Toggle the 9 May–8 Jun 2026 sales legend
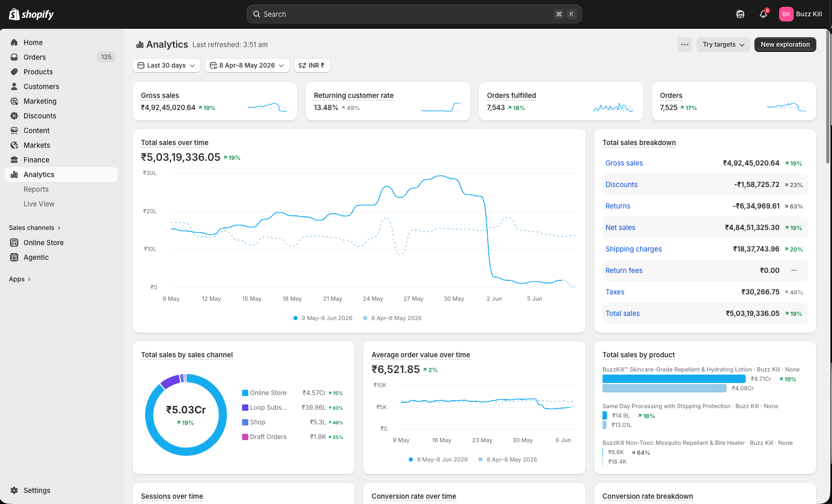The height and width of the screenshot is (504, 832). coord(323,318)
